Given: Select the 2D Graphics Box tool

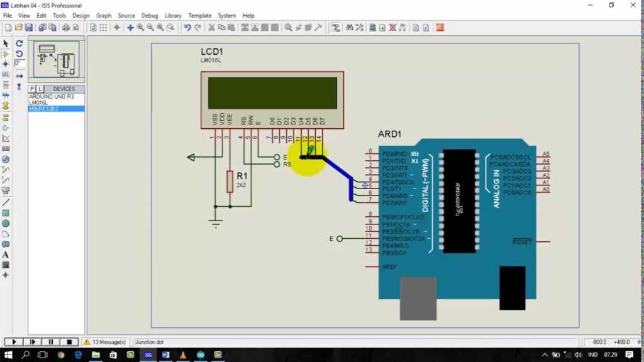Looking at the screenshot, I should point(6,213).
